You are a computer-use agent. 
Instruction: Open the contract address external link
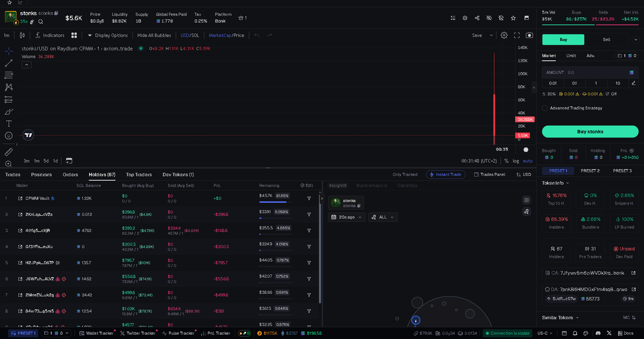pos(633,273)
